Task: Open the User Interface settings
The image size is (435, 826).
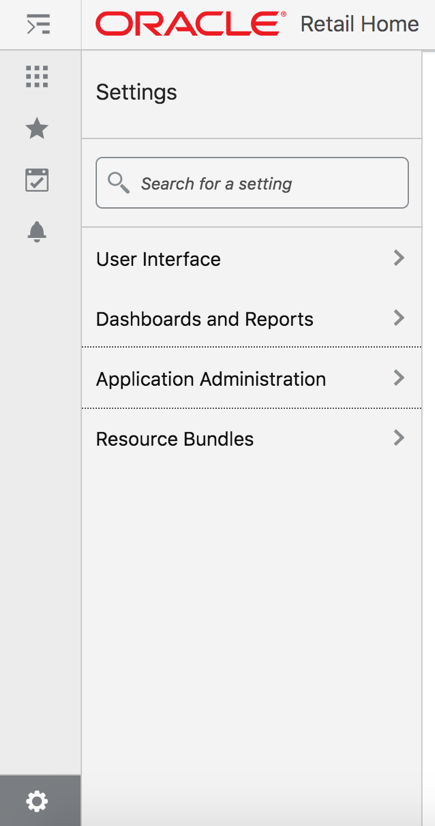Action: pyautogui.click(x=251, y=258)
